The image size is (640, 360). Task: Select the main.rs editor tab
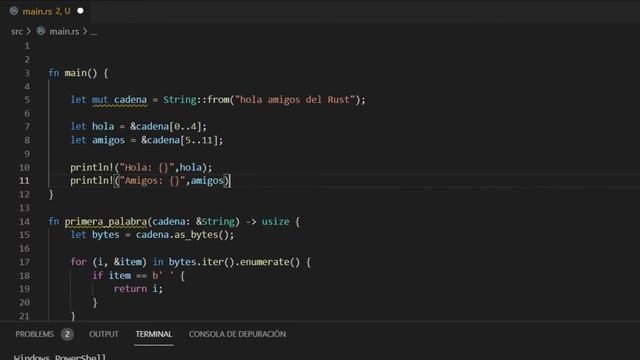tap(46, 11)
